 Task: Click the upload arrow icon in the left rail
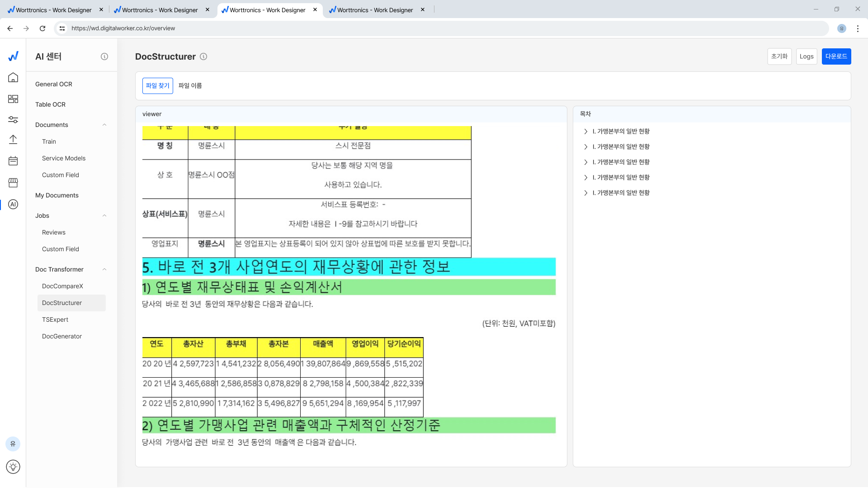pos(13,140)
